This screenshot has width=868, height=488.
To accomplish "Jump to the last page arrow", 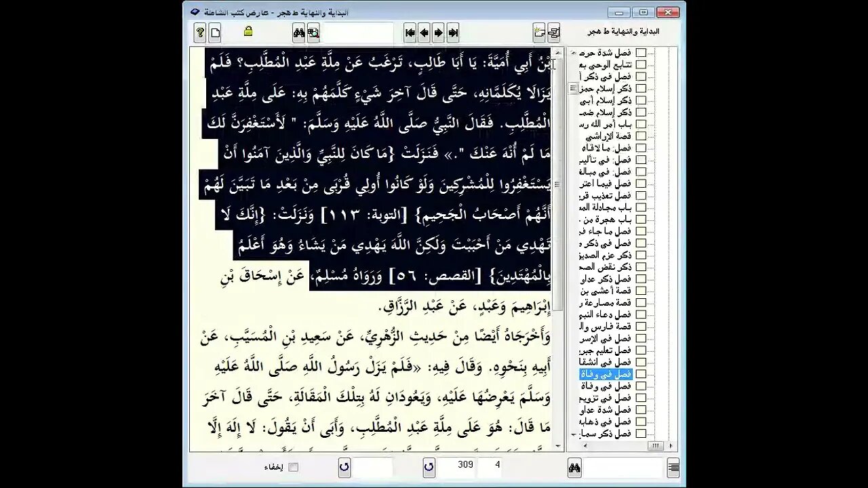I will 453,32.
